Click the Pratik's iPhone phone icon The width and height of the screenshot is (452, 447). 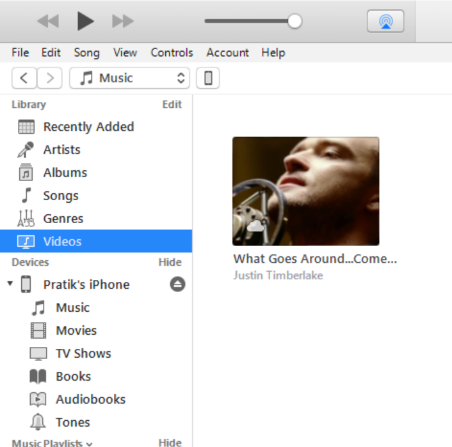[26, 284]
